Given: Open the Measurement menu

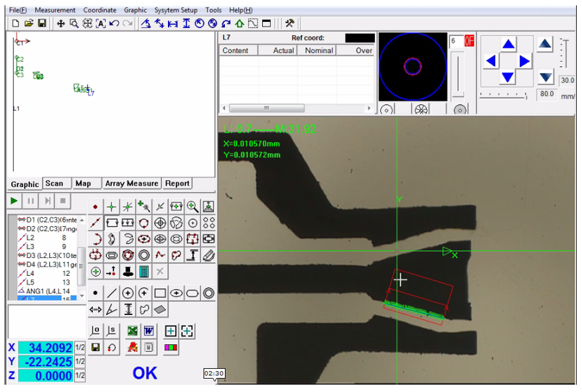Looking at the screenshot, I should (55, 10).
